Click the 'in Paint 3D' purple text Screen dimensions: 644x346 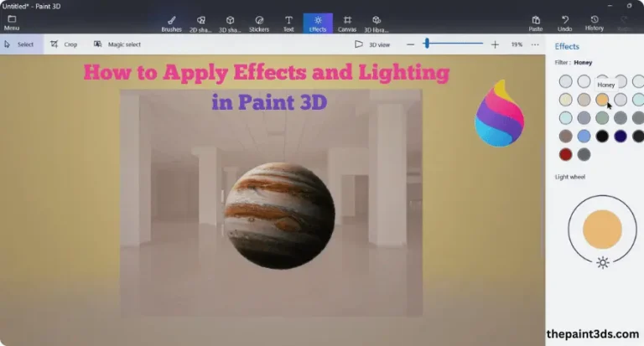pyautogui.click(x=269, y=102)
